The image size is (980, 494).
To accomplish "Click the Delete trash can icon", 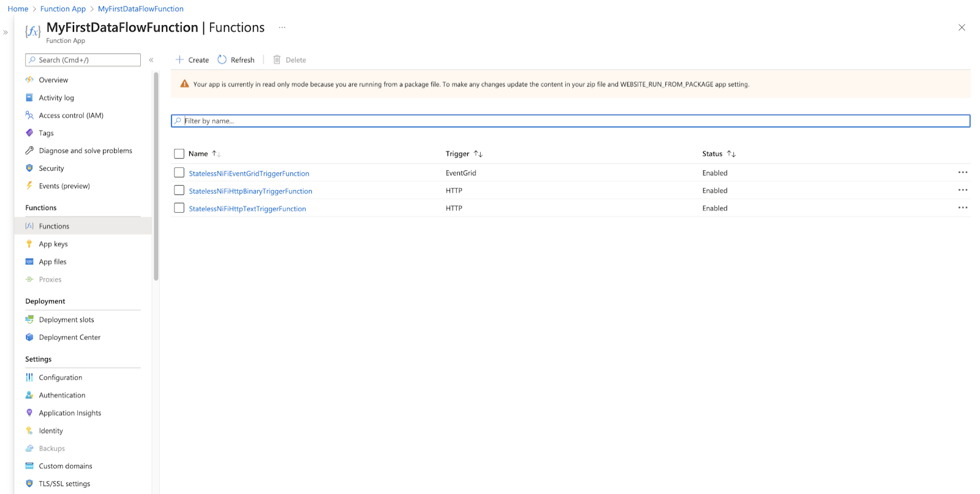I will click(277, 59).
